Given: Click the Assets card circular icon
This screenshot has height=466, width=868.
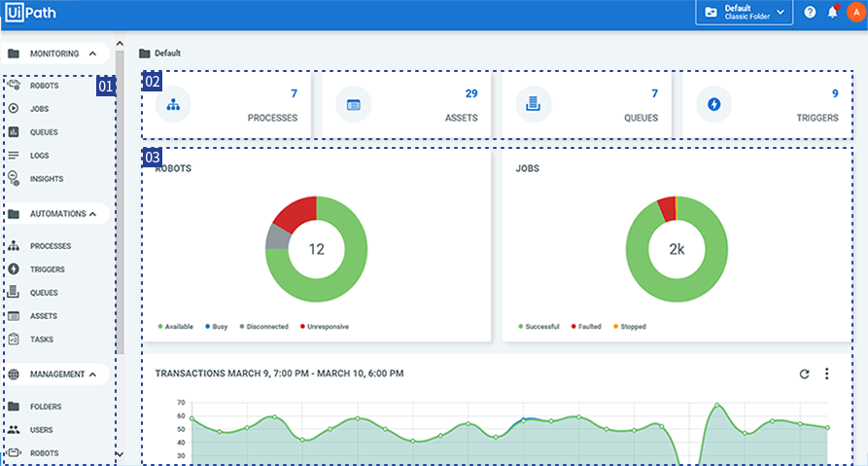Looking at the screenshot, I should click(x=354, y=104).
